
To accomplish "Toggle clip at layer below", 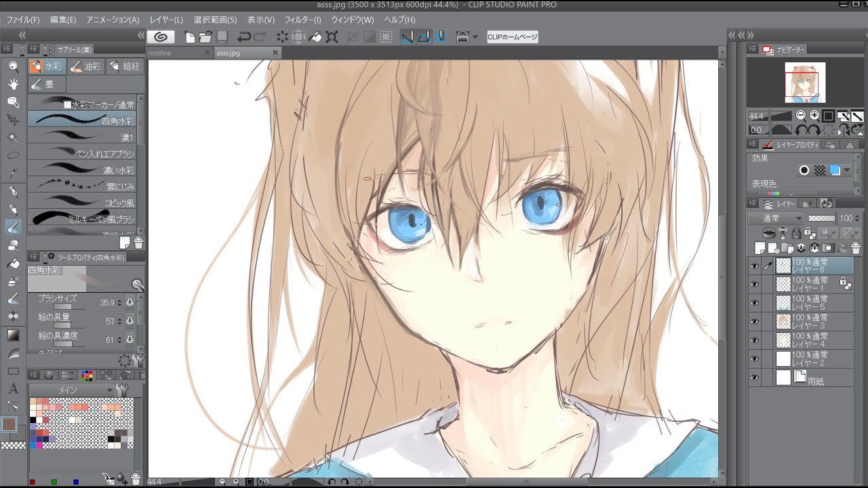I will click(770, 233).
